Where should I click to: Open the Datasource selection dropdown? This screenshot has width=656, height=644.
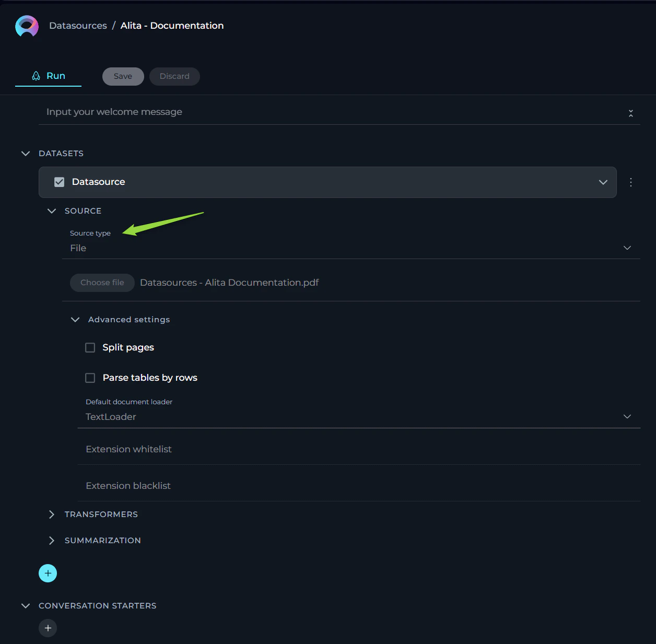603,182
